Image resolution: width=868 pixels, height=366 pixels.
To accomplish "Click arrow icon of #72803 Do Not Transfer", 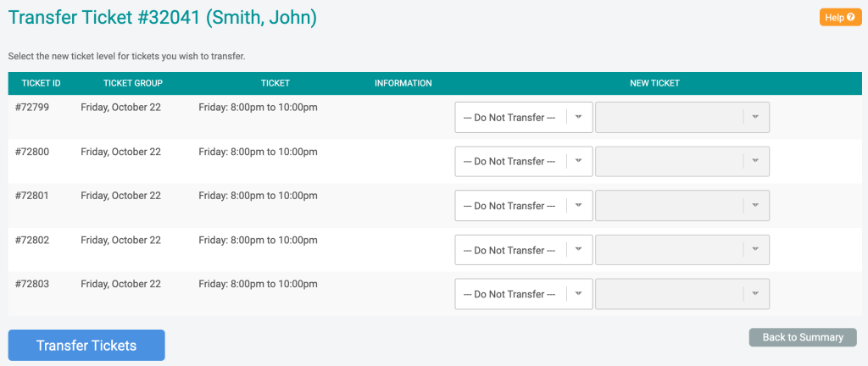I will click(579, 294).
